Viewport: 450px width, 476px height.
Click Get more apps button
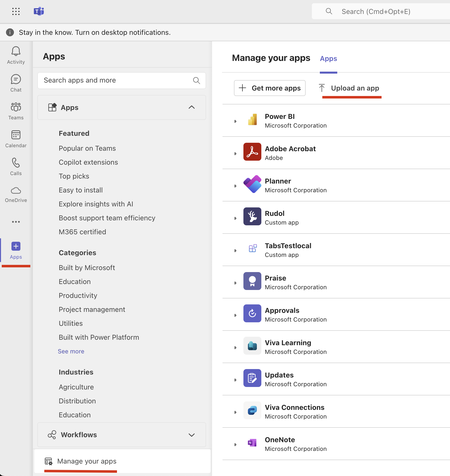pyautogui.click(x=270, y=88)
